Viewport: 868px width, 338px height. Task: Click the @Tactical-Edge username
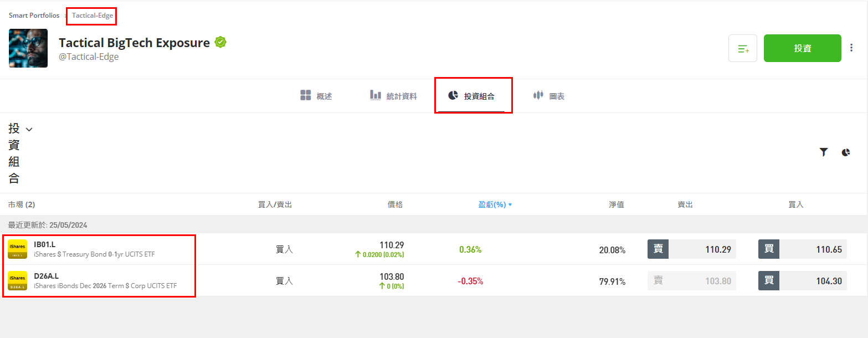[89, 57]
